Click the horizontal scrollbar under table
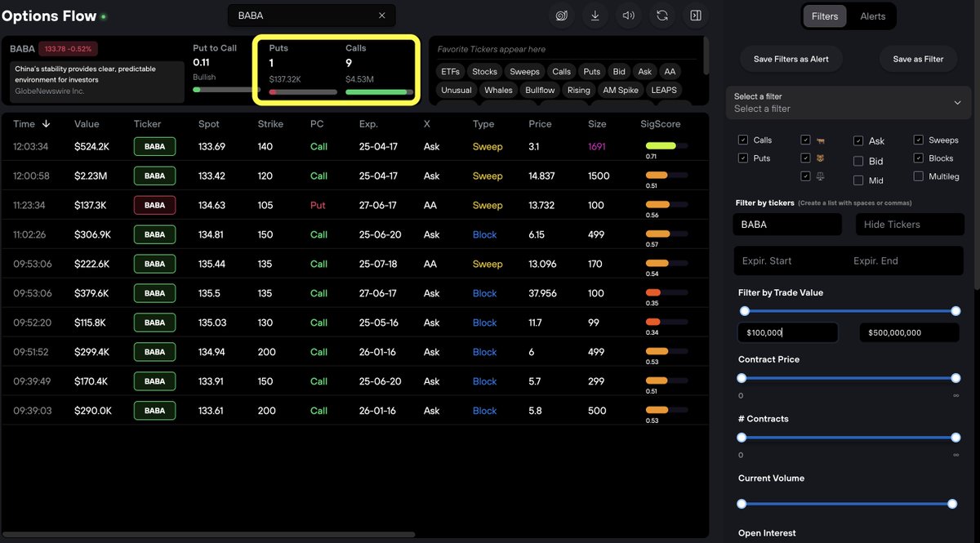The height and width of the screenshot is (543, 980). 209,535
